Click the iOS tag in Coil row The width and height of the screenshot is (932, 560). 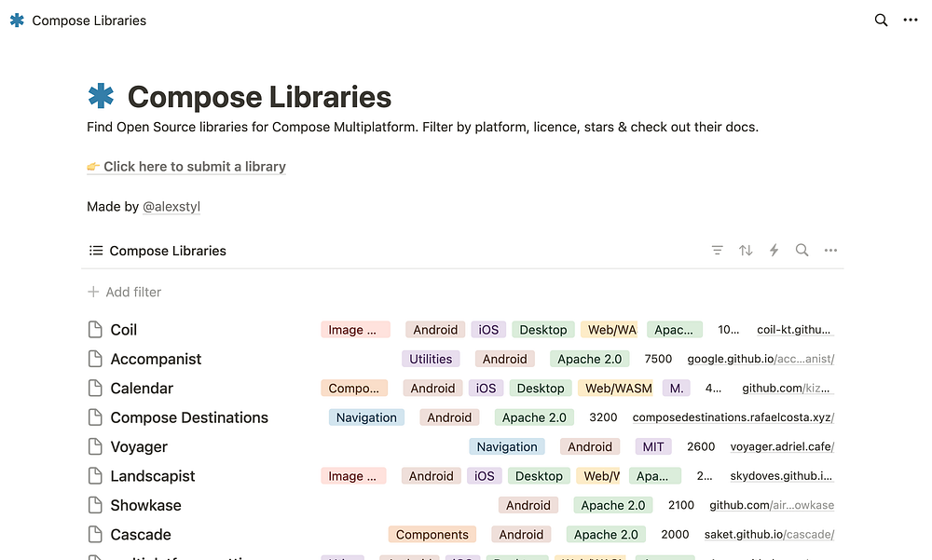488,329
